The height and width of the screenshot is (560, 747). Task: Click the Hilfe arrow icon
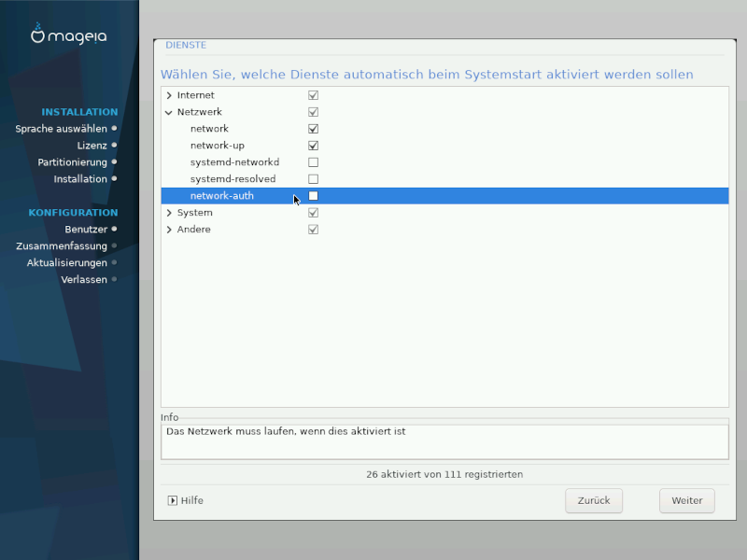coord(172,500)
